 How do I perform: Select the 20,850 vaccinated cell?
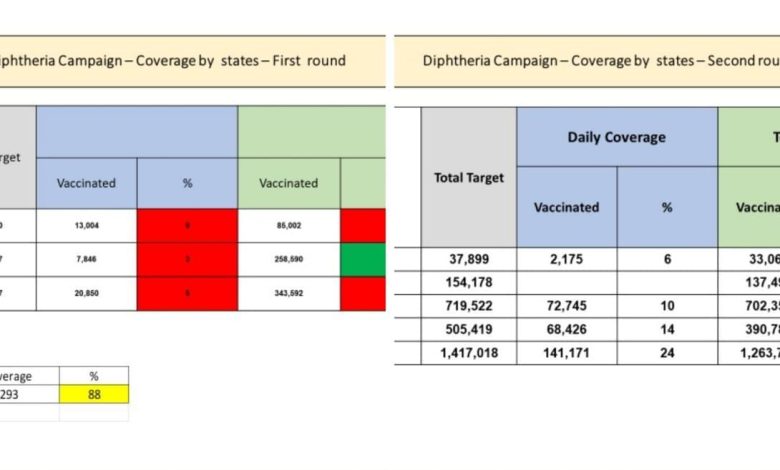coord(87,293)
